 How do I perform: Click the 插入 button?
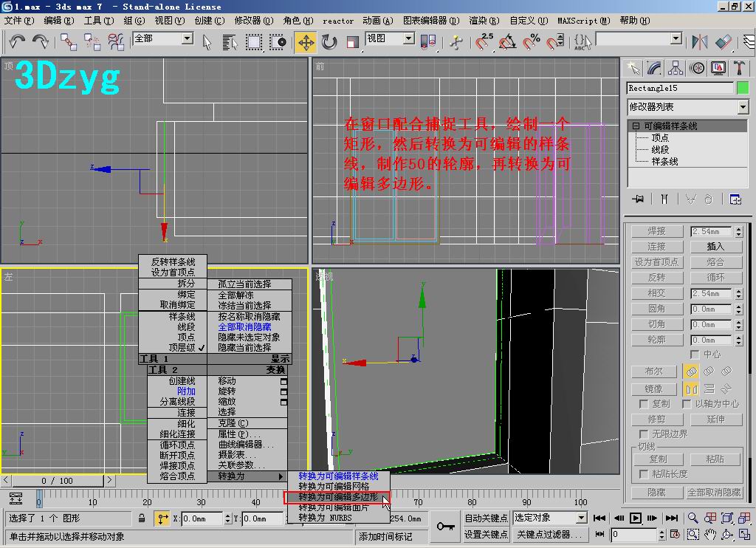pyautogui.click(x=715, y=247)
